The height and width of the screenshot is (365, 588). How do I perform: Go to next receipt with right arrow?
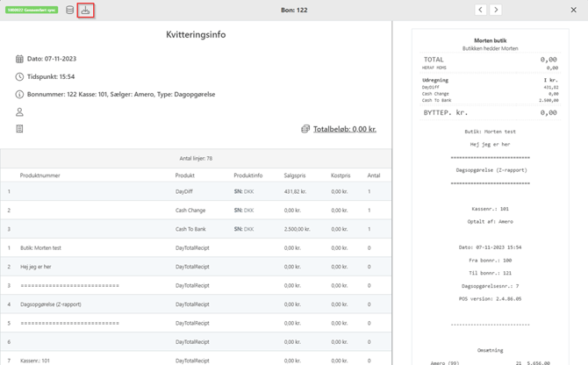(496, 10)
